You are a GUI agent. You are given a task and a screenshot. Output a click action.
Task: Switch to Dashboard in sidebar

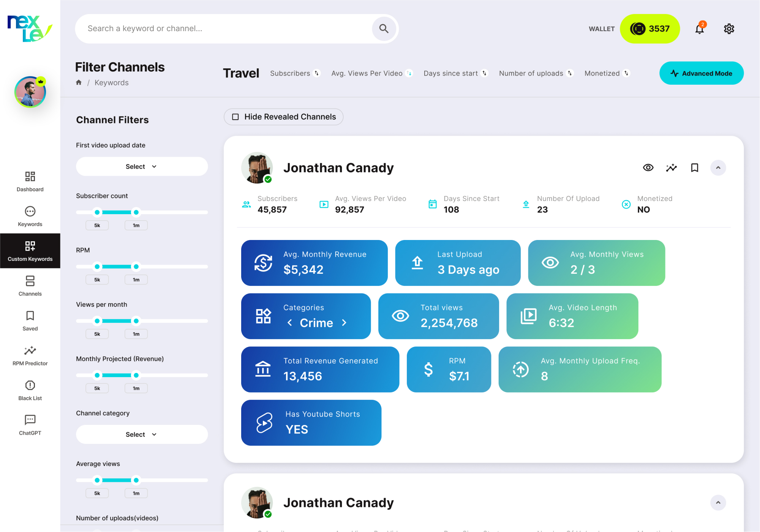tap(30, 182)
